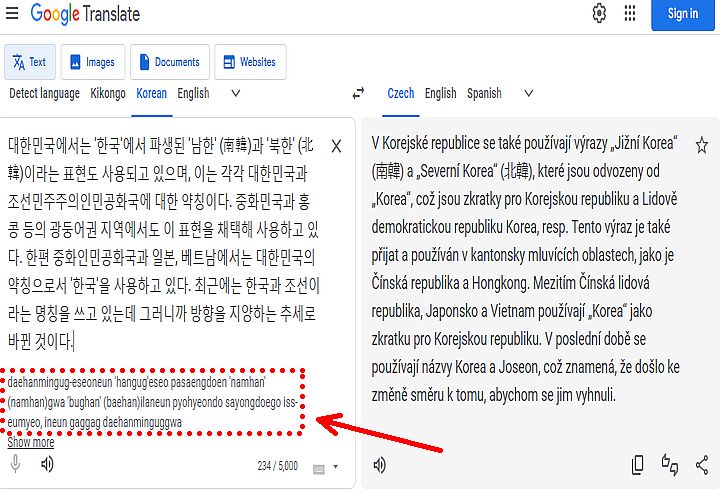Rate this translation with thumbs icon
This screenshot has height=492, width=720.
(669, 464)
